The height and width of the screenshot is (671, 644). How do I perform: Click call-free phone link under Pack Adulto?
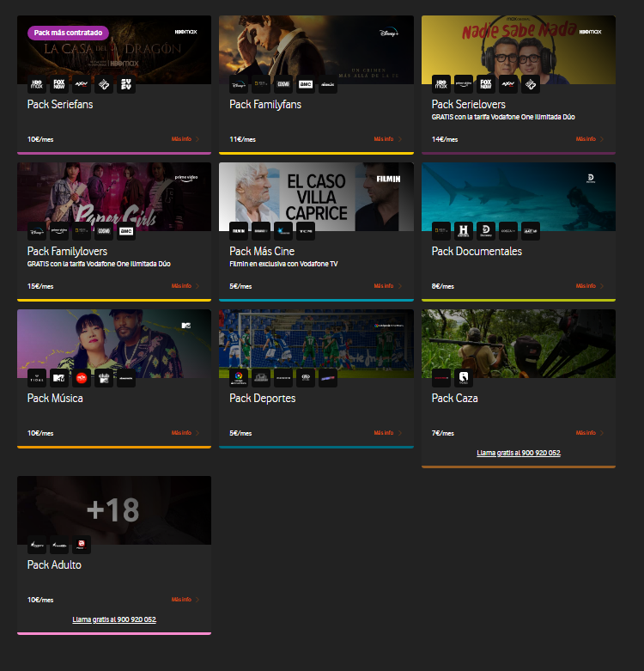pos(114,619)
